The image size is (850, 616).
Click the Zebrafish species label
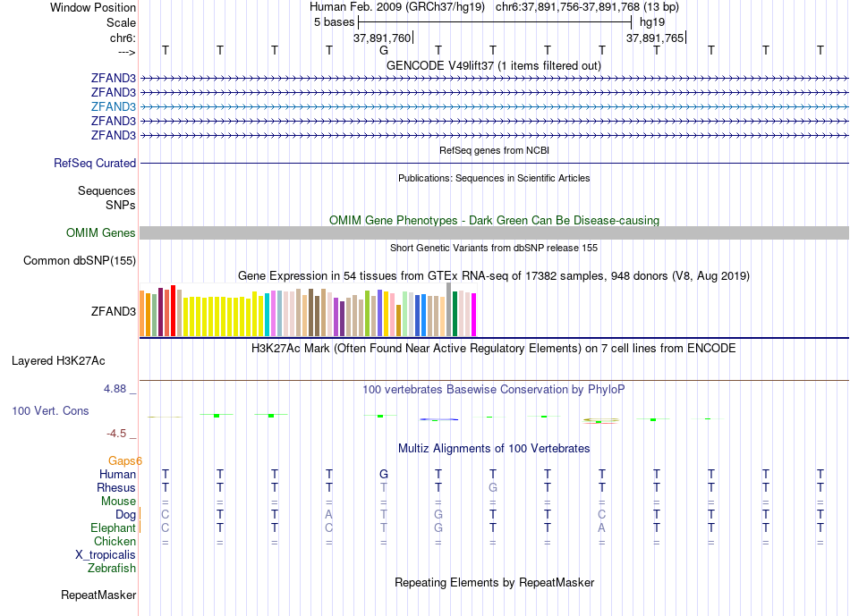[x=112, y=569]
